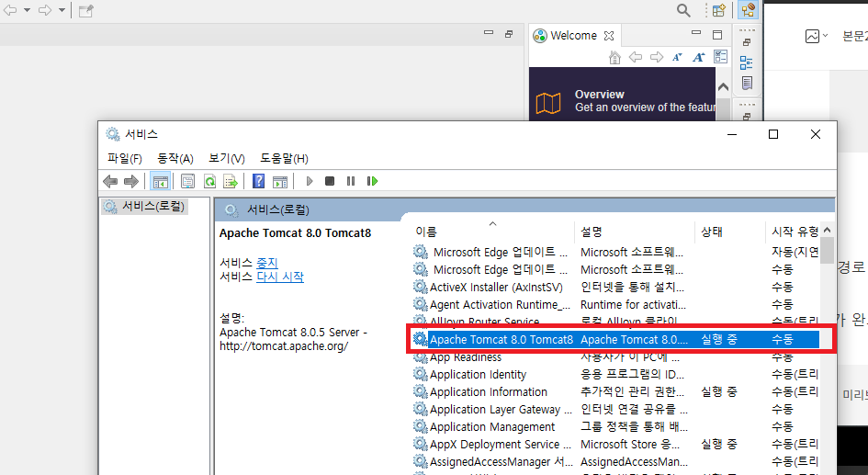
Task: Click the 중지 service link
Action: (x=266, y=263)
